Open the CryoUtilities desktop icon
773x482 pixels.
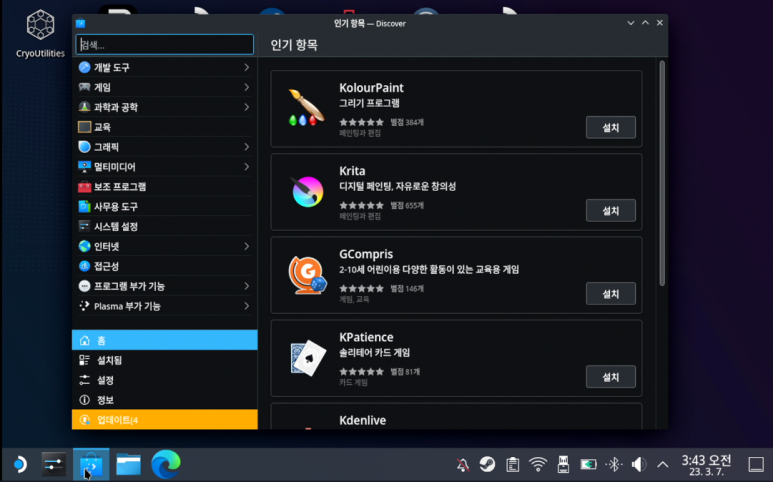pyautogui.click(x=40, y=34)
